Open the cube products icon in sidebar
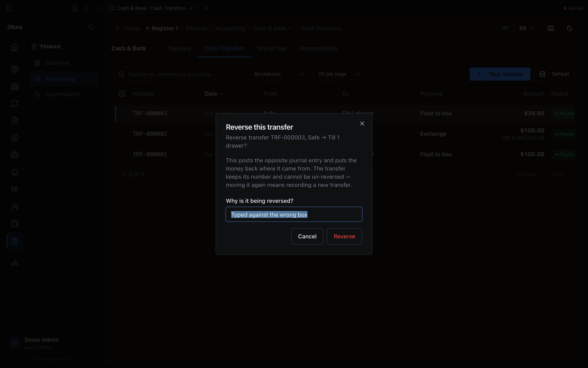 click(x=15, y=69)
